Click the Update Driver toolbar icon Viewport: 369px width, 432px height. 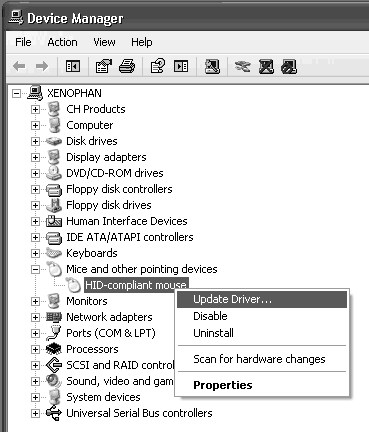(242, 66)
